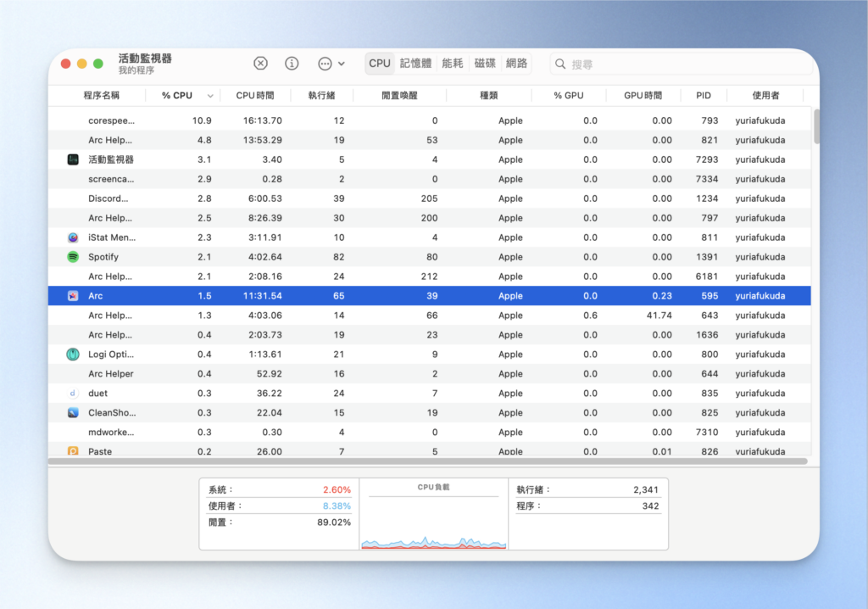Sort by the % CPU column header
Image resolution: width=868 pixels, height=609 pixels.
pos(177,95)
